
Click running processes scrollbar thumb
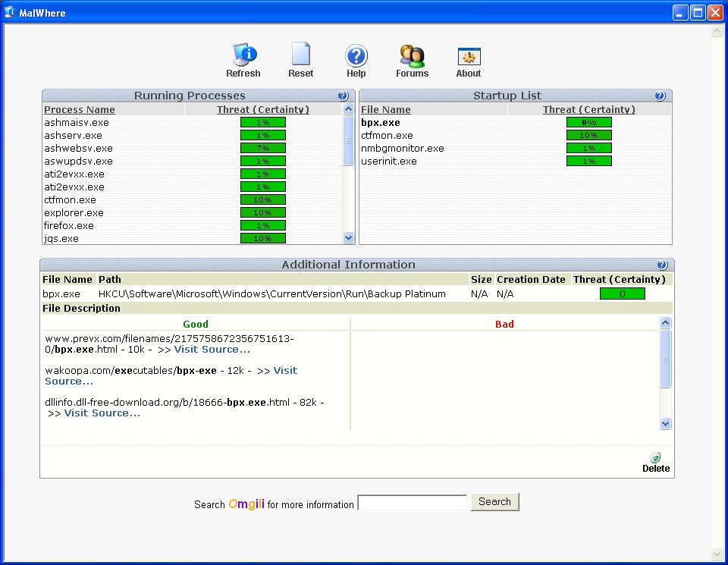coord(349,140)
